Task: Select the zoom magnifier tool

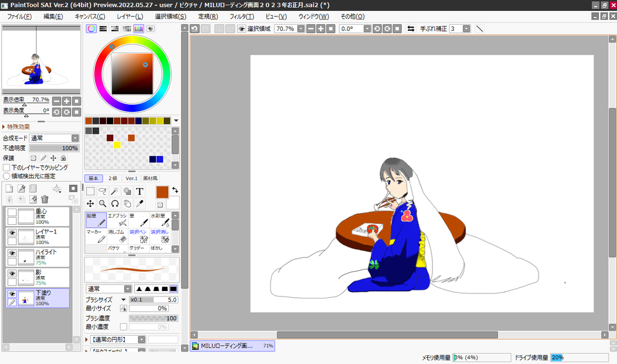Action: (102, 204)
